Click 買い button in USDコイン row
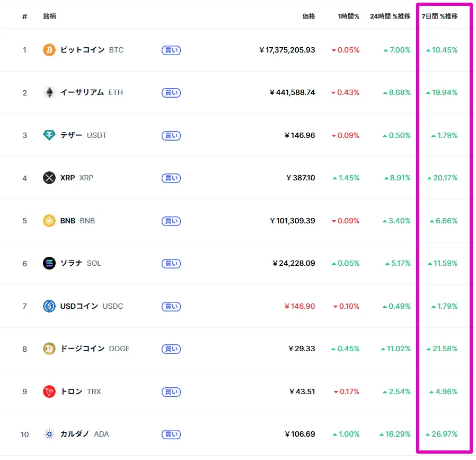 [x=171, y=306]
